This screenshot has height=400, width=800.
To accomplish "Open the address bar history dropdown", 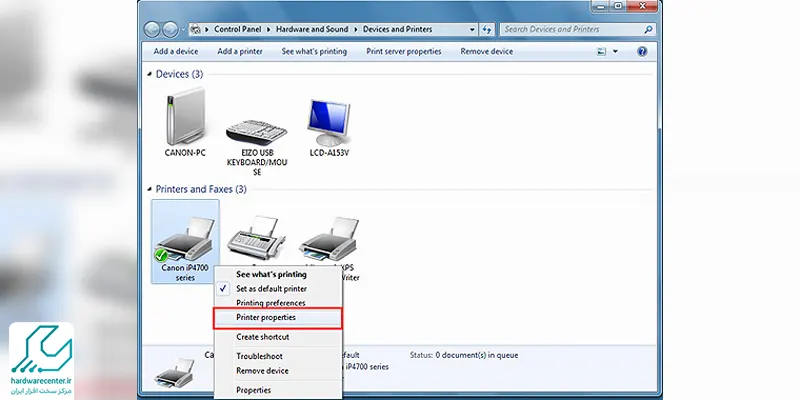I will (472, 30).
